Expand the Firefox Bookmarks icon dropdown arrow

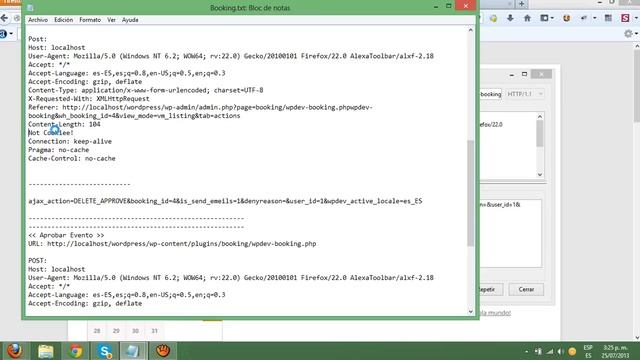(552, 18)
